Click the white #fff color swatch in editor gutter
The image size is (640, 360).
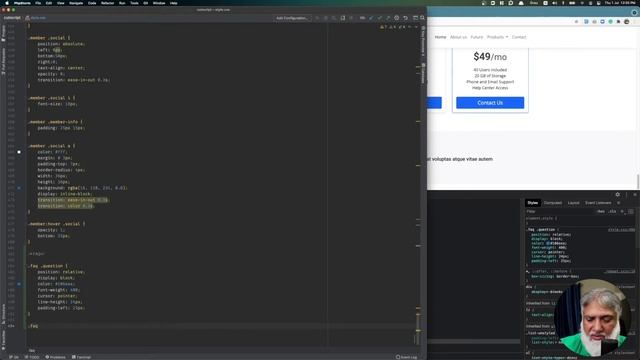click(19, 152)
